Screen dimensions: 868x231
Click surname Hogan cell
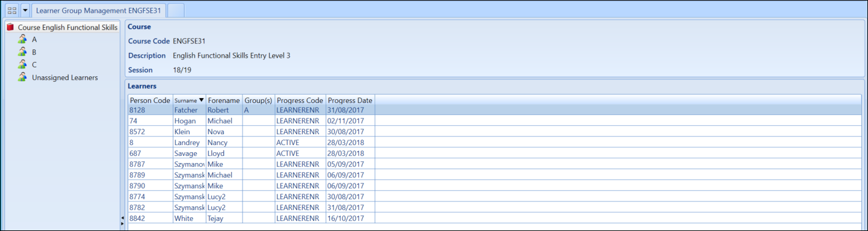pos(189,121)
